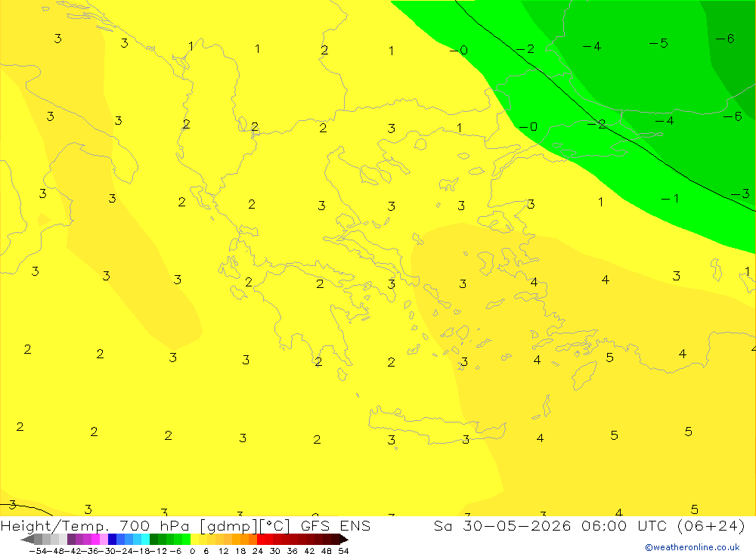Open the weatheronline.co.uk link
756x554 pixels.
pyautogui.click(x=692, y=547)
